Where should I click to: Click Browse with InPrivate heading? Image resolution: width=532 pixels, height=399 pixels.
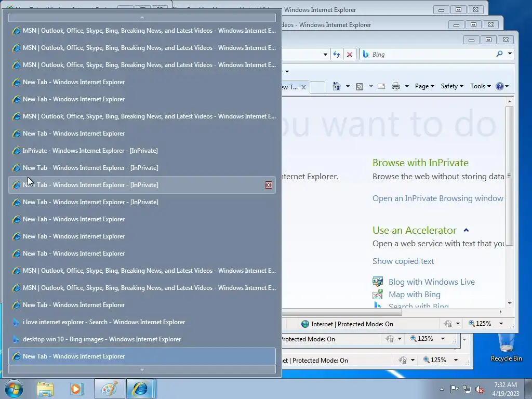pyautogui.click(x=420, y=163)
